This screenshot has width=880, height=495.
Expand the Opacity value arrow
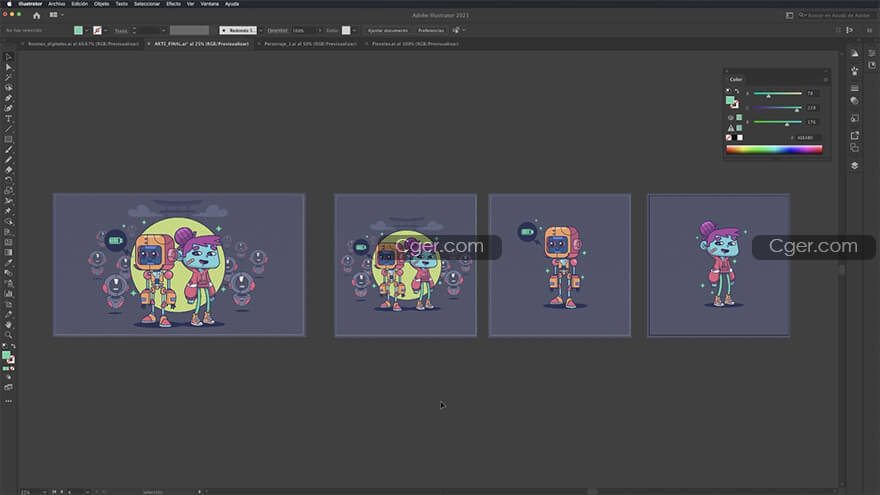pos(320,30)
